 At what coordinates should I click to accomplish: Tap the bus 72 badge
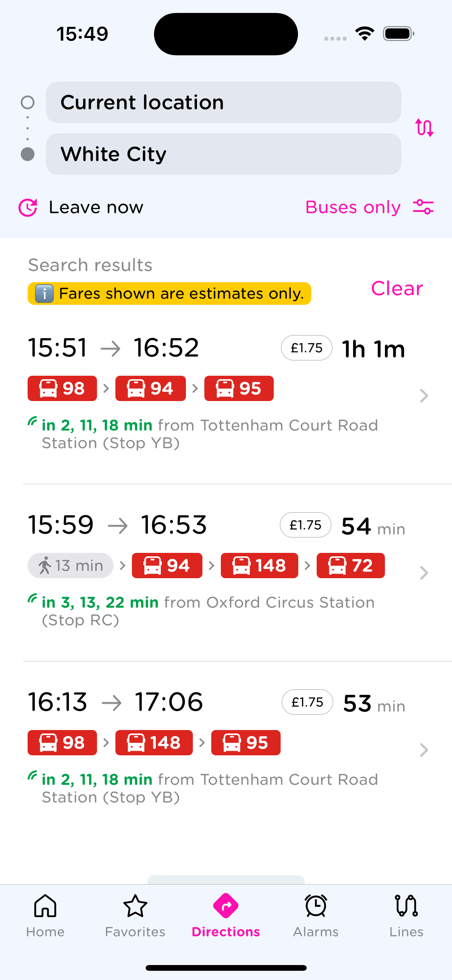350,566
